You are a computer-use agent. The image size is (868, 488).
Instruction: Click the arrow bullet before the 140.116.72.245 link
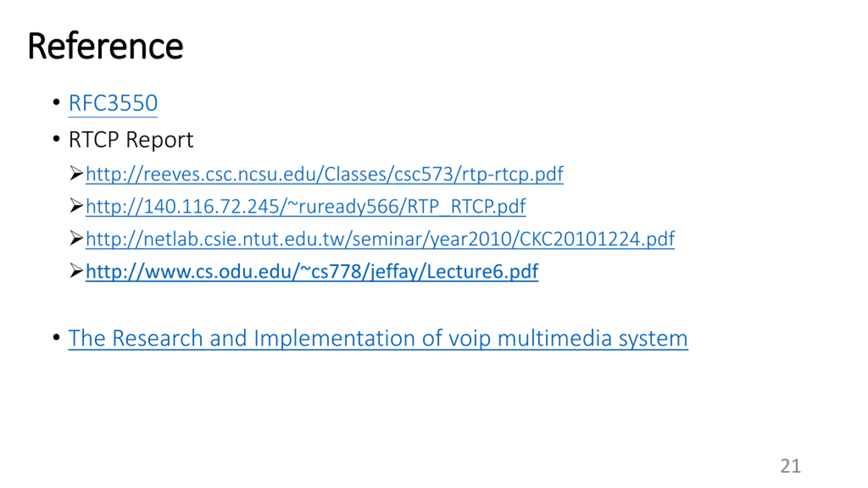(76, 206)
